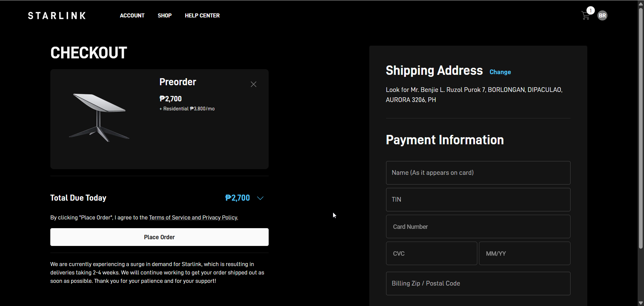Open the shopping cart icon
Viewport: 644px width, 306px height.
(x=586, y=16)
